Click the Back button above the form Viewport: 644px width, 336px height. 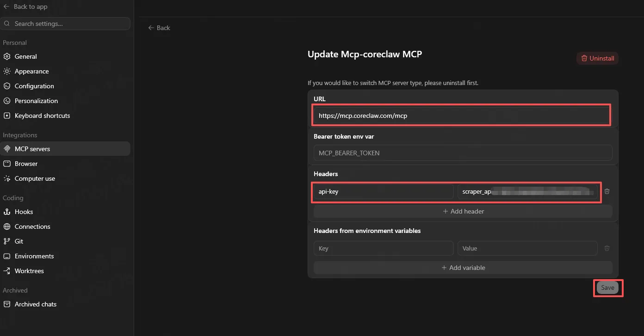point(159,28)
